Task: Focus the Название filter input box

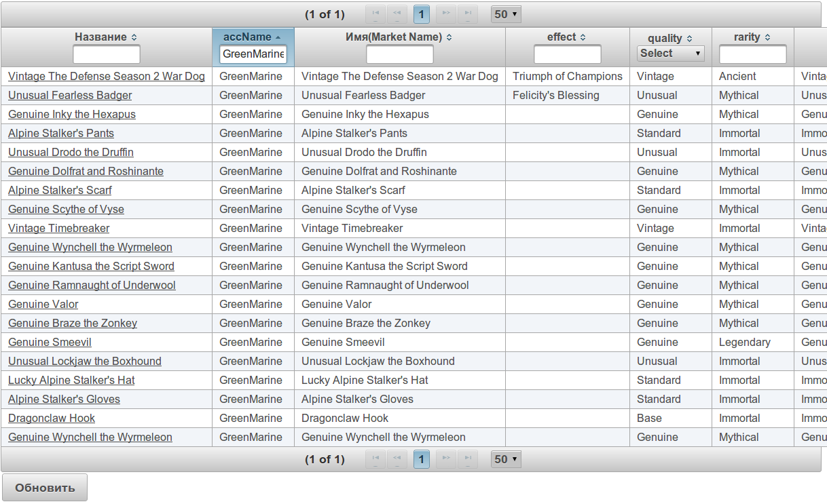Action: pyautogui.click(x=107, y=54)
